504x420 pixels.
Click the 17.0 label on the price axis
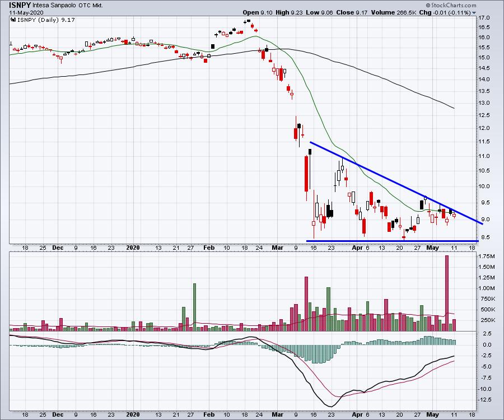tap(484, 18)
